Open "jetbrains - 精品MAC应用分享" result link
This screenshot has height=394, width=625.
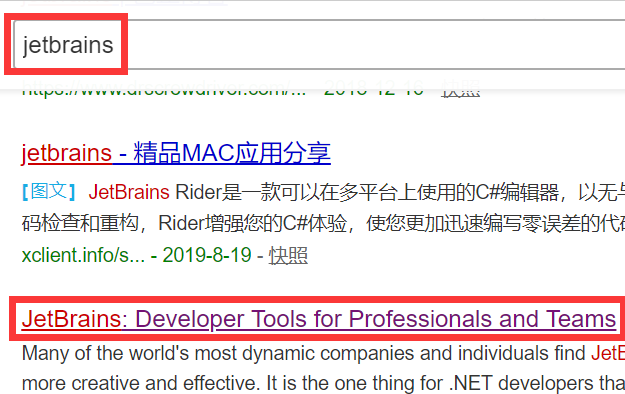point(176,153)
